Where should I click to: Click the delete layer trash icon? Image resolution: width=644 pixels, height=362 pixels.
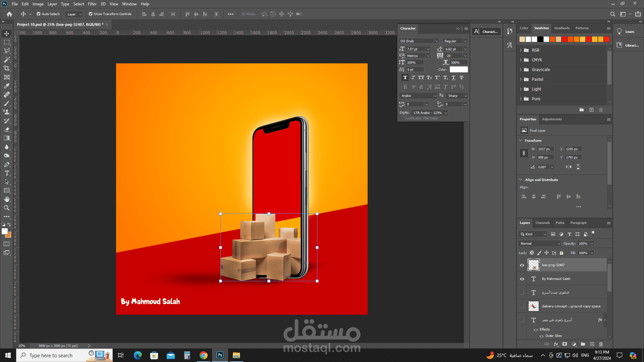click(601, 344)
